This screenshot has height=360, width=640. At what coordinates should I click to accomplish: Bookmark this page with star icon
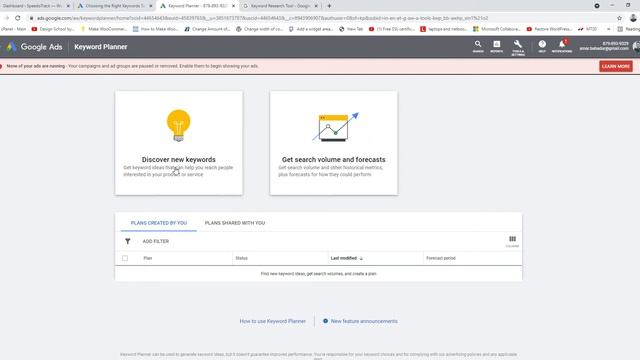click(619, 18)
